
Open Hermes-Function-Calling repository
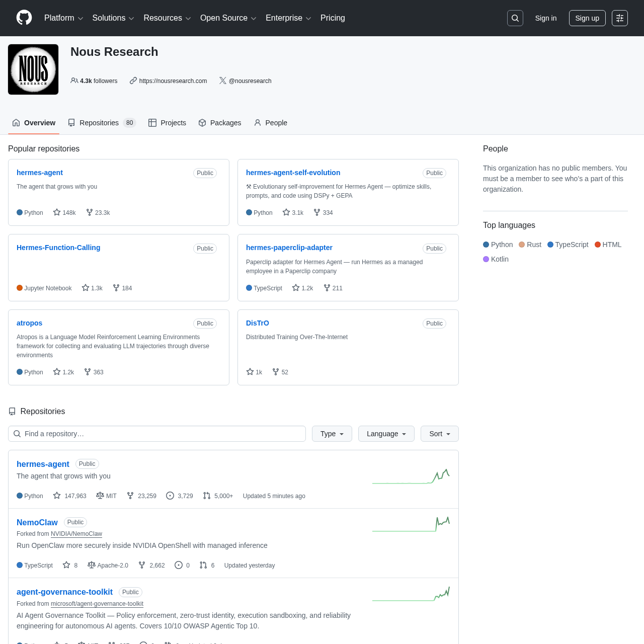(58, 248)
